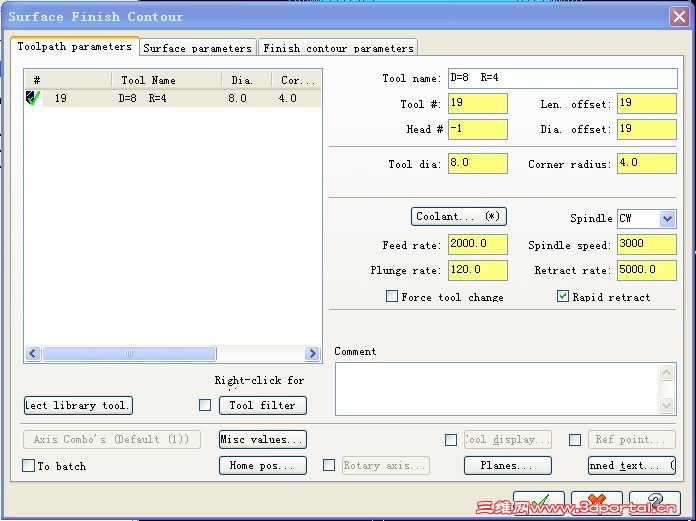Click the Spindle speed field 3000
The image size is (696, 521).
[x=647, y=244]
